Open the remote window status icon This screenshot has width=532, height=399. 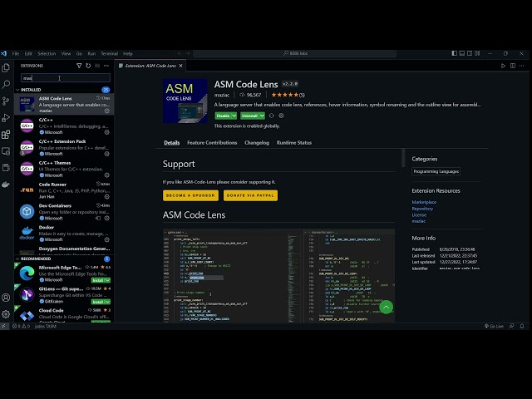click(x=3, y=327)
